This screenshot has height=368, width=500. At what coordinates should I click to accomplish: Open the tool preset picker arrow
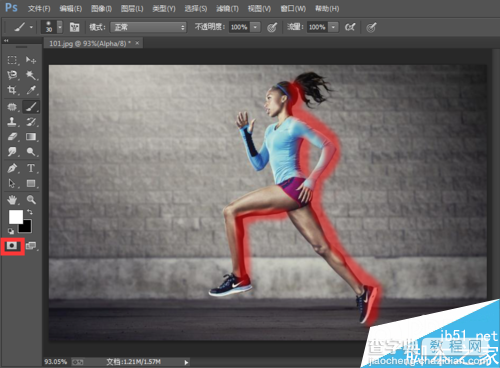pos(31,27)
